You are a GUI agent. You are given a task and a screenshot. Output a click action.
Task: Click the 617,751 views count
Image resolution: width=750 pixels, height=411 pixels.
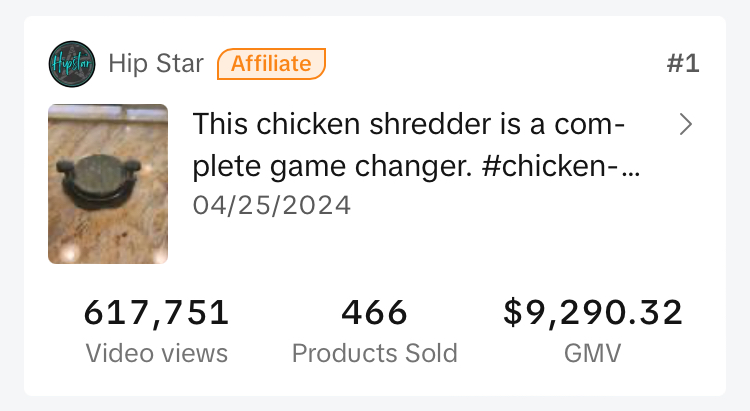tap(157, 313)
